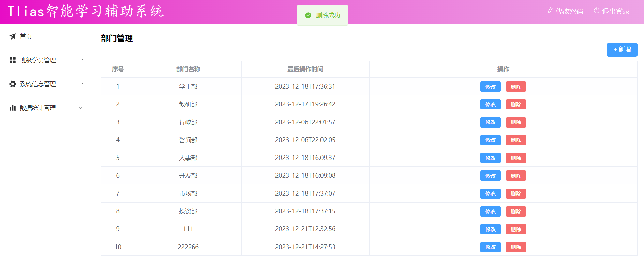
Task: Click timestamp 2023-12-18T17:36:31
Action: 305,87
